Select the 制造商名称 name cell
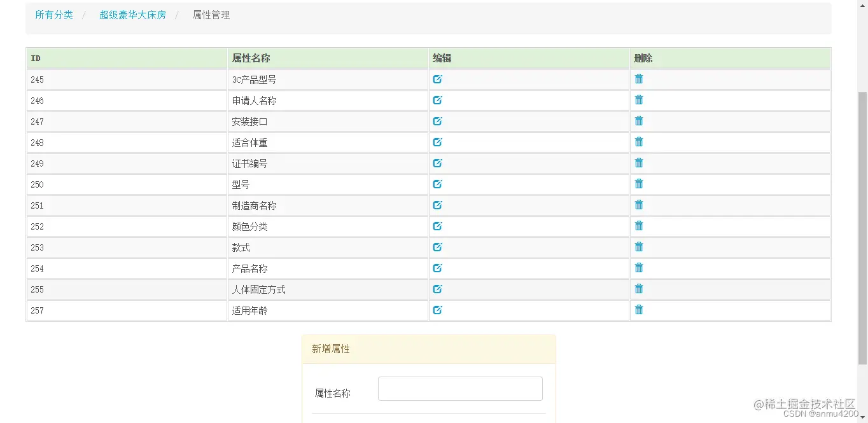The image size is (868, 423). (x=328, y=205)
